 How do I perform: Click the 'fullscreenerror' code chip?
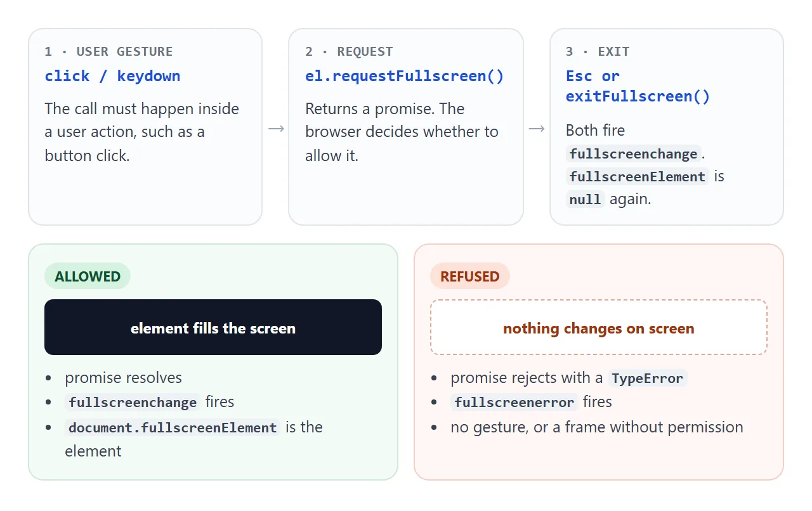(514, 403)
